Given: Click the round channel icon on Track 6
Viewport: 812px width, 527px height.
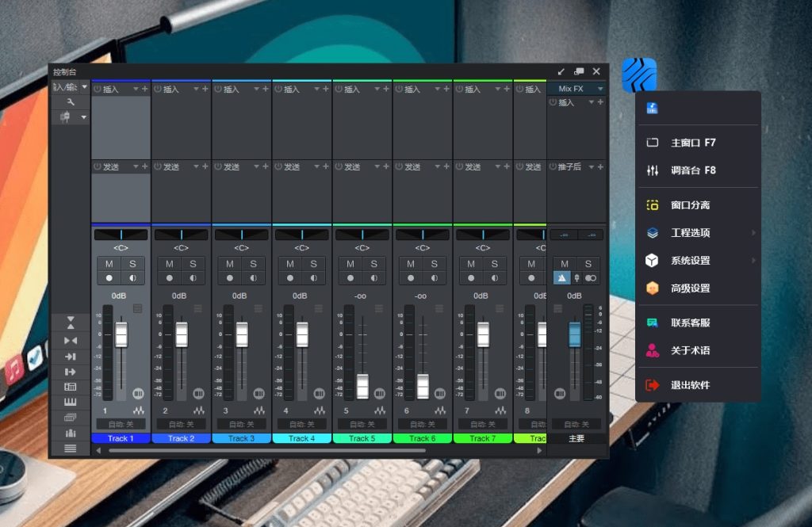Looking at the screenshot, I should click(439, 393).
